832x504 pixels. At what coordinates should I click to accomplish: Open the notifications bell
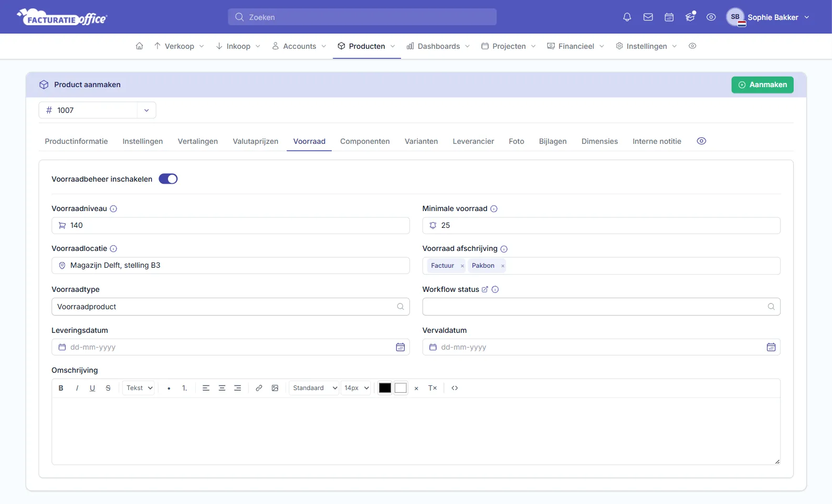click(x=627, y=17)
